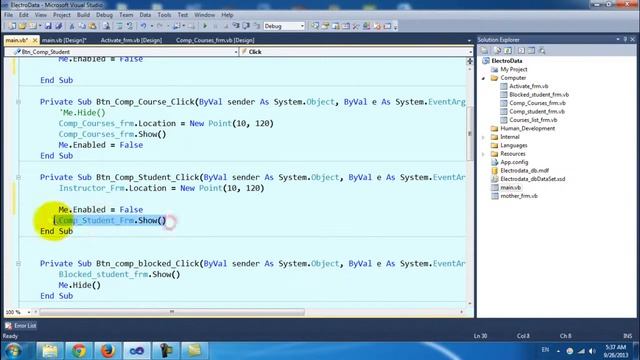Click the EN language indicator in tray
The image size is (640, 360).
coord(545,350)
